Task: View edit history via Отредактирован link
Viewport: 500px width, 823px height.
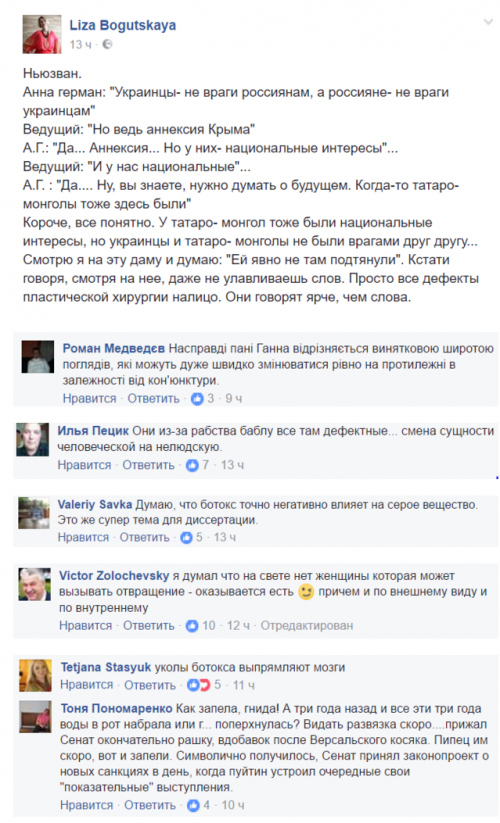Action: [x=307, y=626]
